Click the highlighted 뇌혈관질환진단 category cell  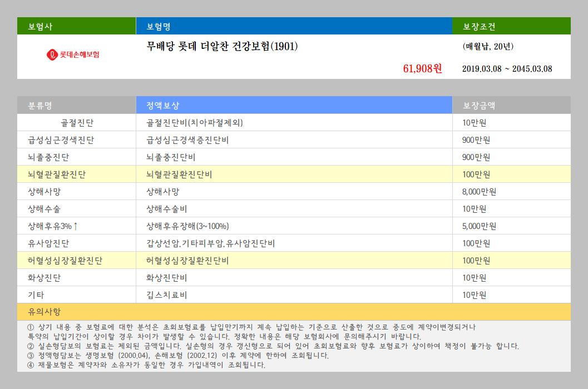click(x=77, y=174)
